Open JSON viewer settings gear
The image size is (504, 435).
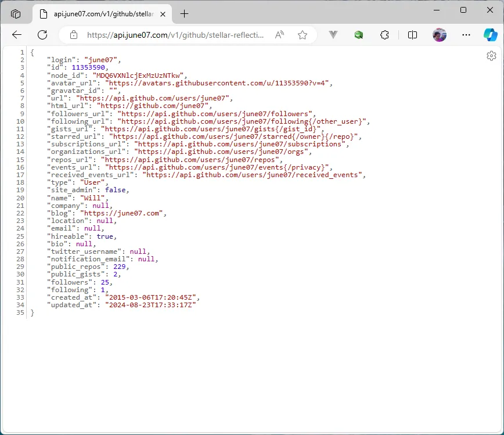[x=491, y=56]
